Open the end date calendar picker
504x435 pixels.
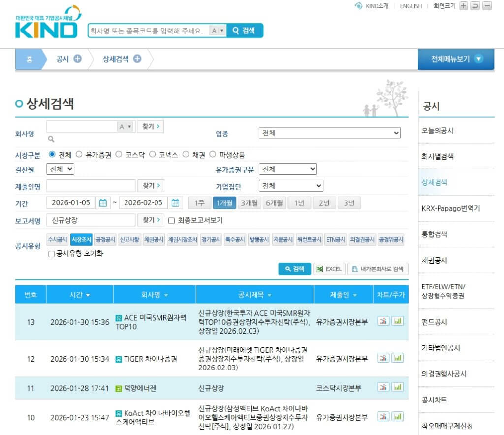(x=175, y=203)
